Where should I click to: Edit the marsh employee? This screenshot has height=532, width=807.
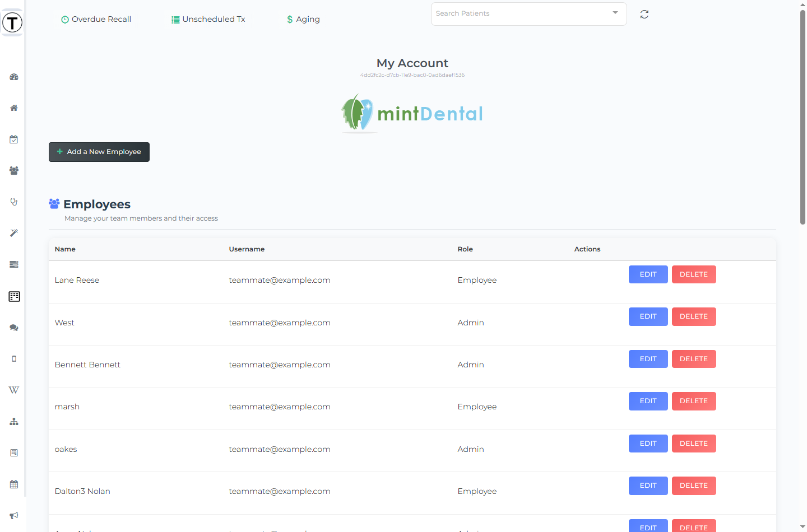click(x=648, y=401)
